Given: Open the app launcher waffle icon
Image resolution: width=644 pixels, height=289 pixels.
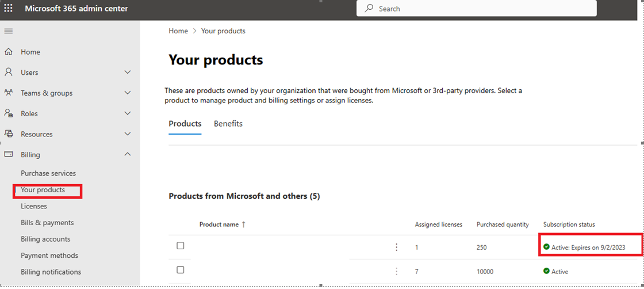Looking at the screenshot, I should click(9, 9).
